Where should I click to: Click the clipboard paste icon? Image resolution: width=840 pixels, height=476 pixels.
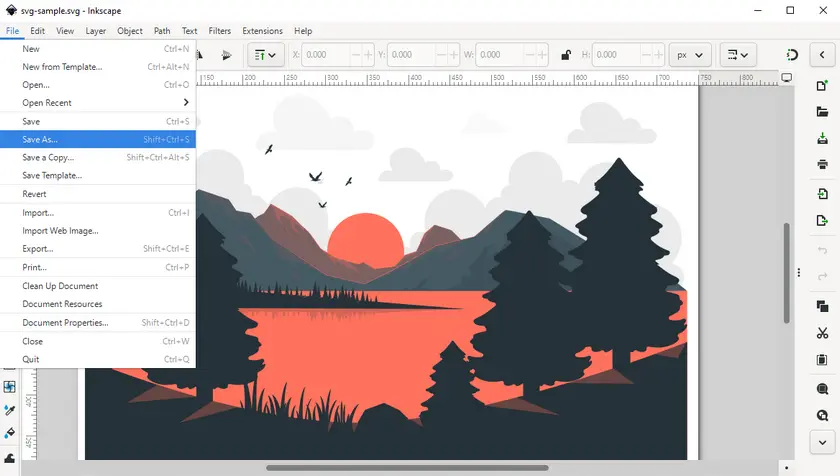[x=822, y=360]
